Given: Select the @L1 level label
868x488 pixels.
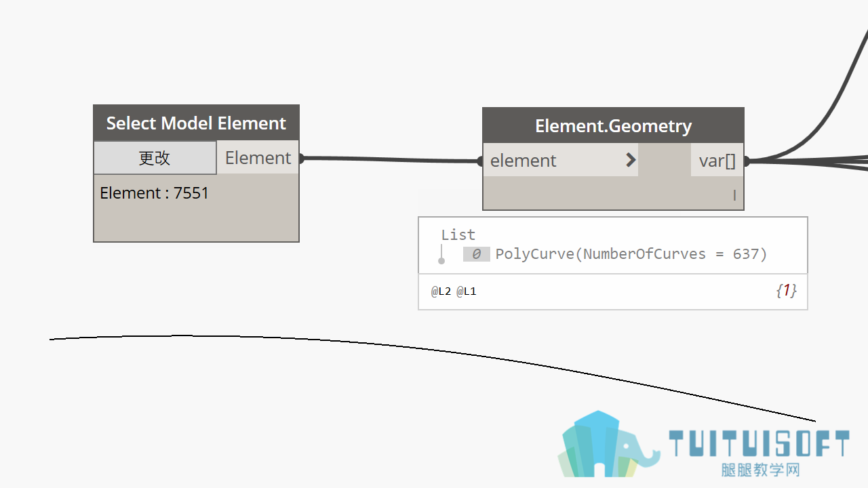Looking at the screenshot, I should tap(467, 291).
